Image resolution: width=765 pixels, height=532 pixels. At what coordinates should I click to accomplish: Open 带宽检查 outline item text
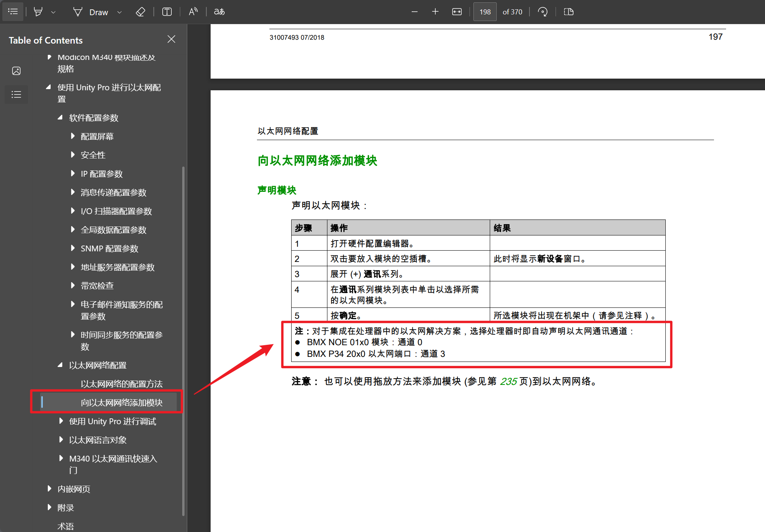[x=97, y=286]
